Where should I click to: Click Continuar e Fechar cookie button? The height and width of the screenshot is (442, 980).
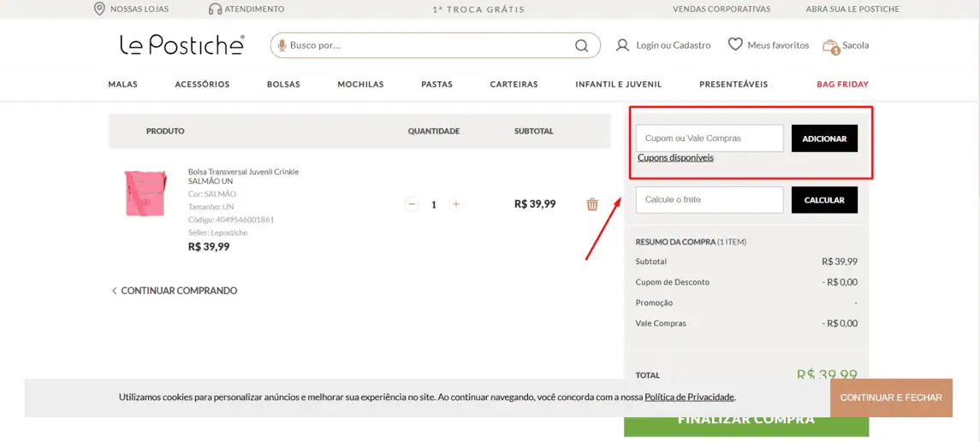pyautogui.click(x=891, y=398)
